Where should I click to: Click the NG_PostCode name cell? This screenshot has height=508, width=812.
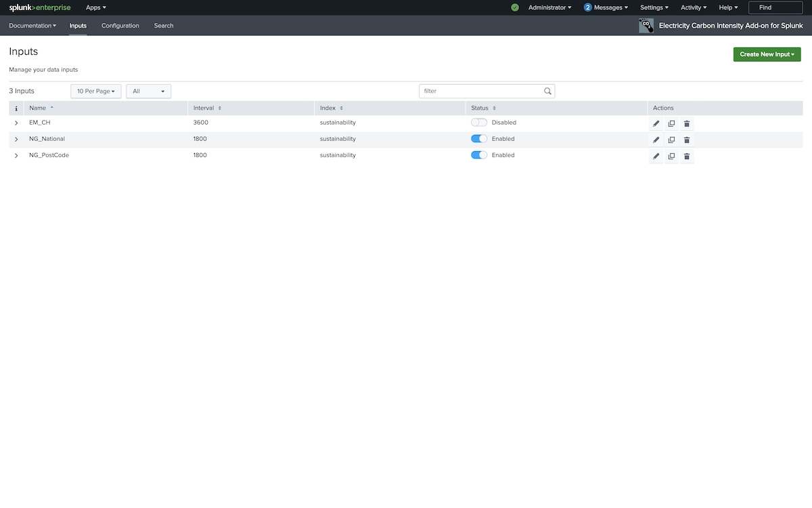tap(49, 155)
